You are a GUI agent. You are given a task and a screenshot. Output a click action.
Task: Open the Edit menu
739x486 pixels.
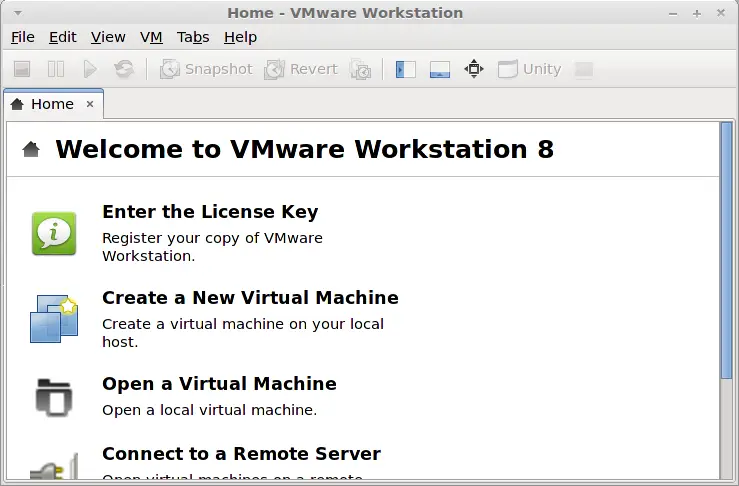coord(63,37)
